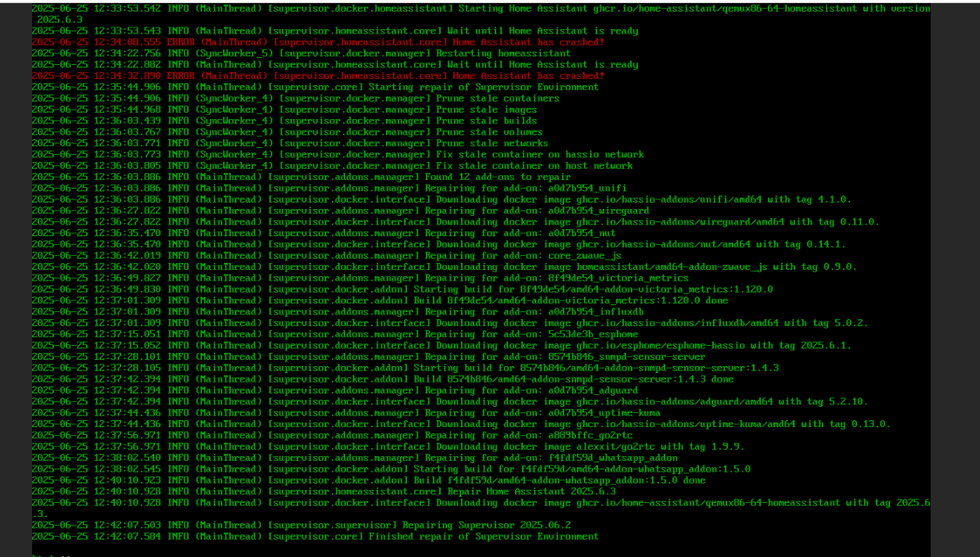This screenshot has width=980, height=557.
Task: Select 'Repairing Supervisor 2025.06.2' line
Action: point(301,526)
